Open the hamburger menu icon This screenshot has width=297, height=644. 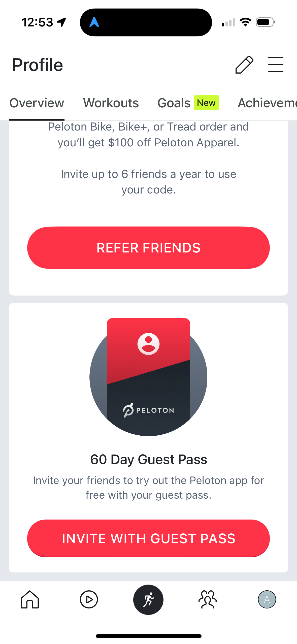click(276, 65)
